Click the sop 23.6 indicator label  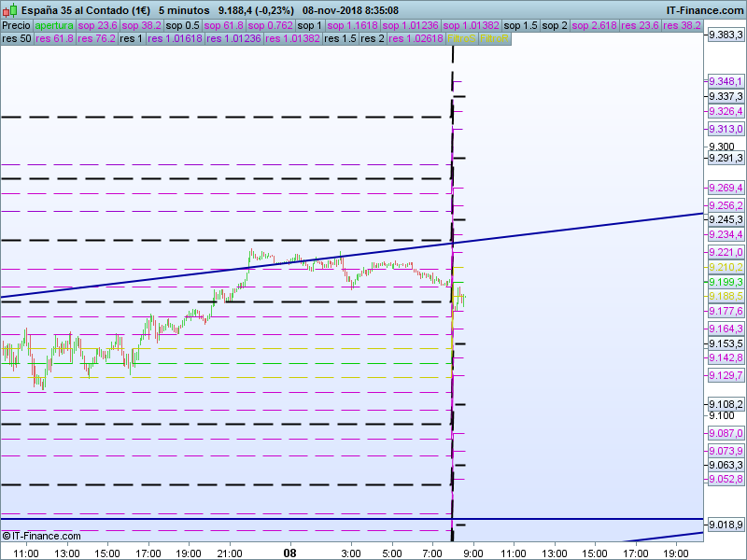[98, 25]
